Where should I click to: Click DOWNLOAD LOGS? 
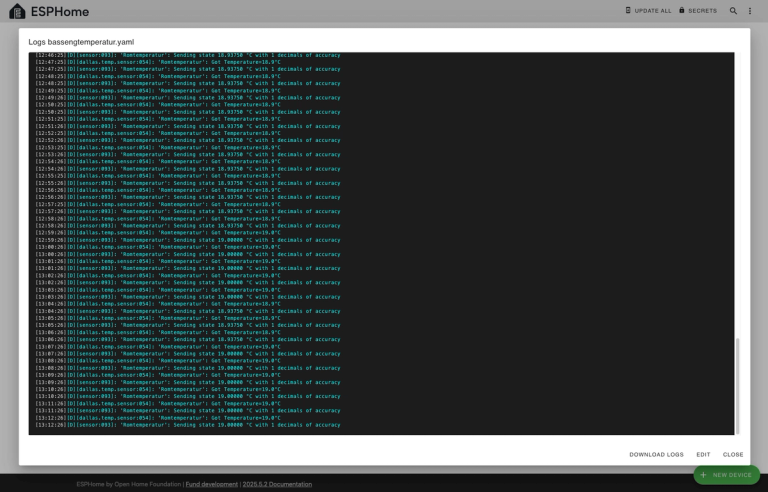point(656,454)
